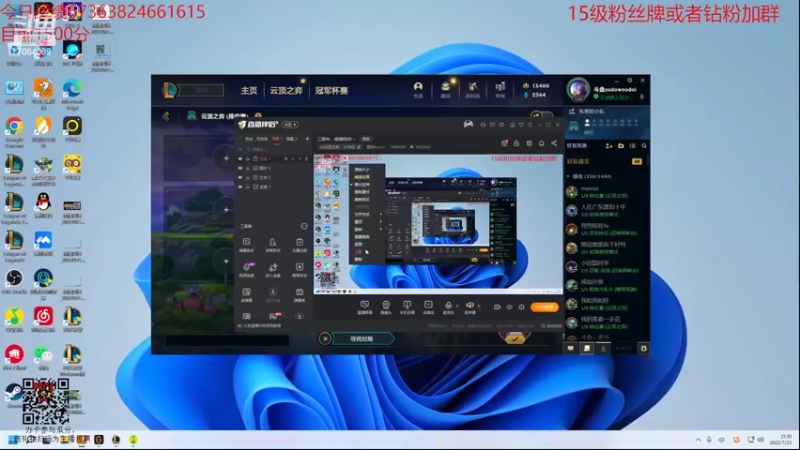The height and width of the screenshot is (450, 800).
Task: Select the 场景2 scene tab
Action: coord(291,139)
